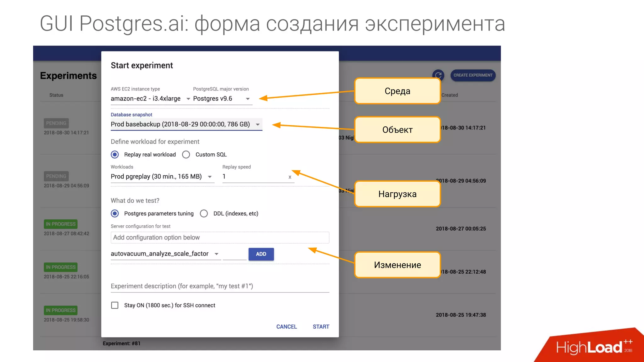Click the Server configuration text box

point(220,238)
